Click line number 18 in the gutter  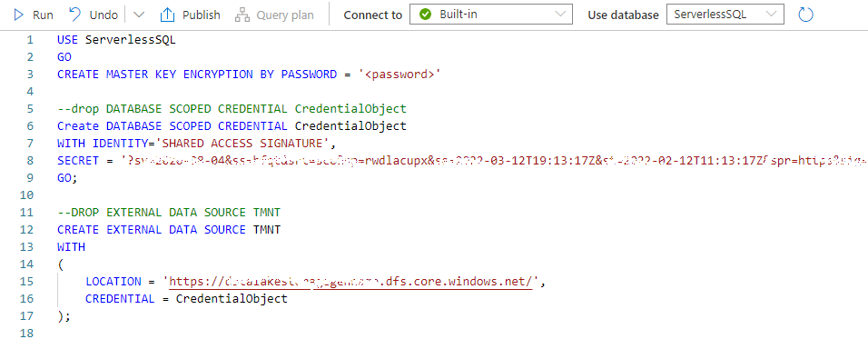[27, 333]
